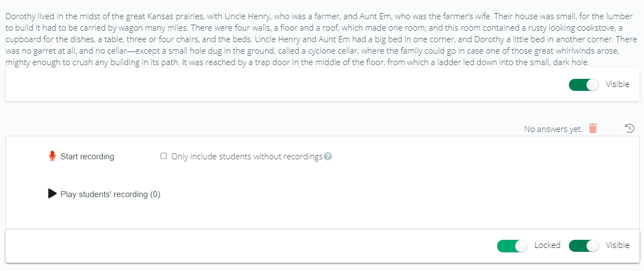Screen dimensions: 644x271
Task: Open answer history with the clock icon
Action: coord(629,128)
